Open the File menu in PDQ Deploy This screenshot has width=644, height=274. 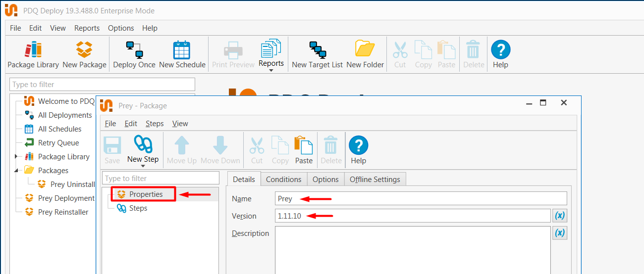coord(15,28)
